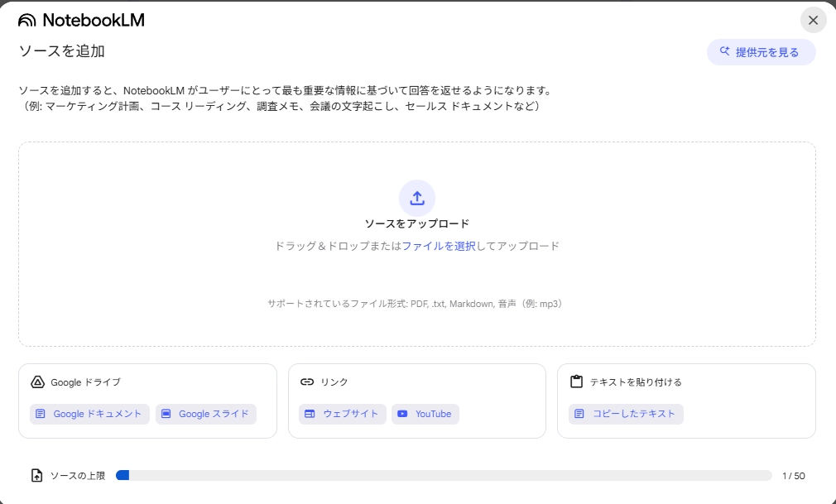
Task: Add a YouTube link source
Action: click(425, 414)
